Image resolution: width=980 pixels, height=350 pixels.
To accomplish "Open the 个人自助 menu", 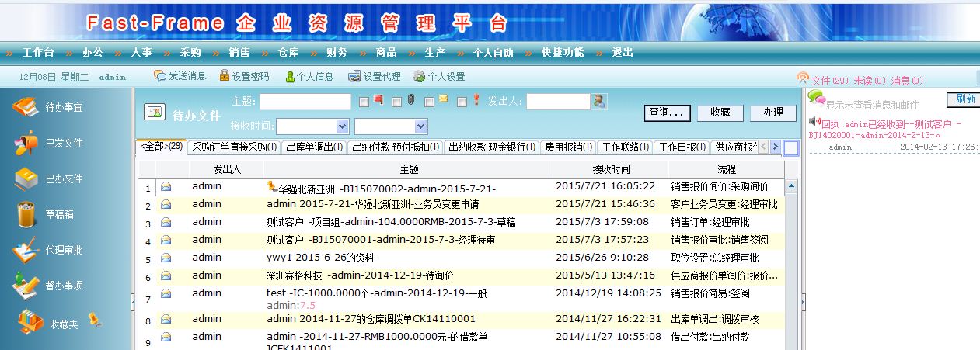I will point(493,53).
